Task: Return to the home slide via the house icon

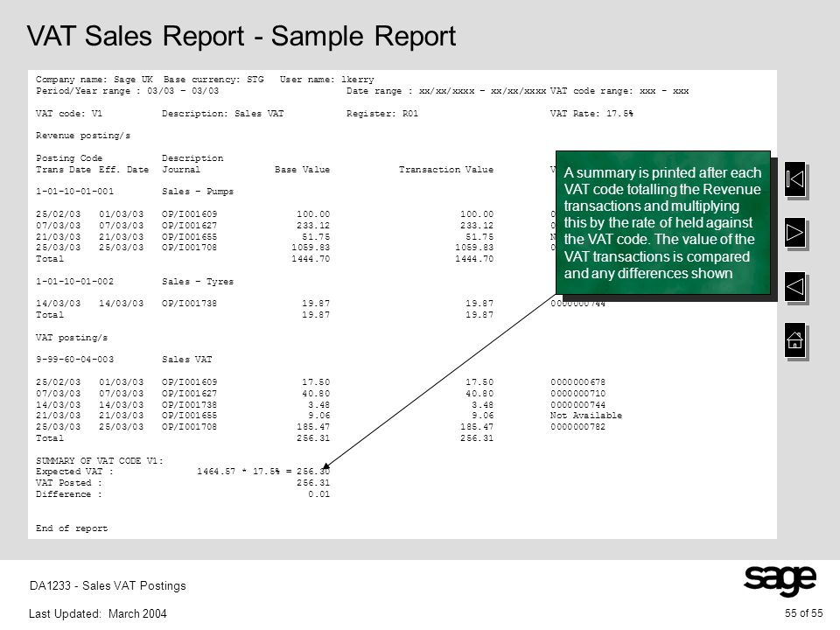Action: tap(795, 339)
